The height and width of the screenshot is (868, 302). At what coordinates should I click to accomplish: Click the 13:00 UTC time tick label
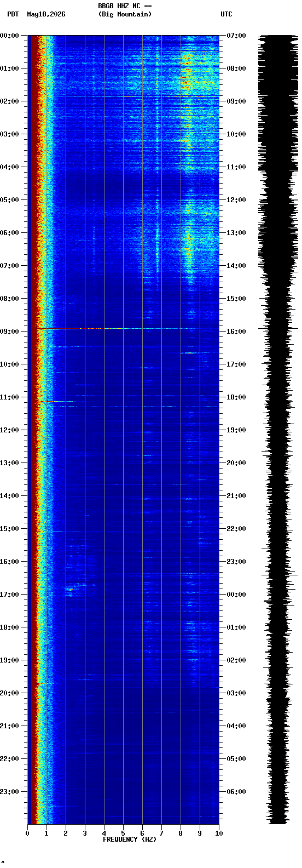coord(236,233)
